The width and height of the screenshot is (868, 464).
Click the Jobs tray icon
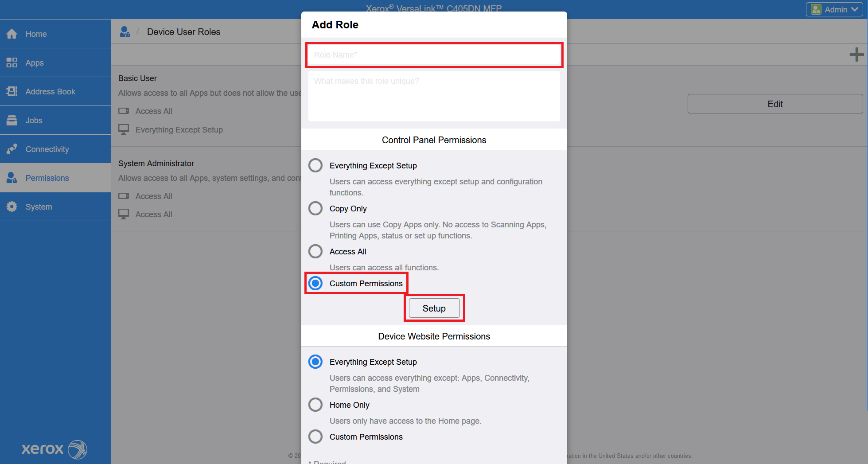[12, 121]
